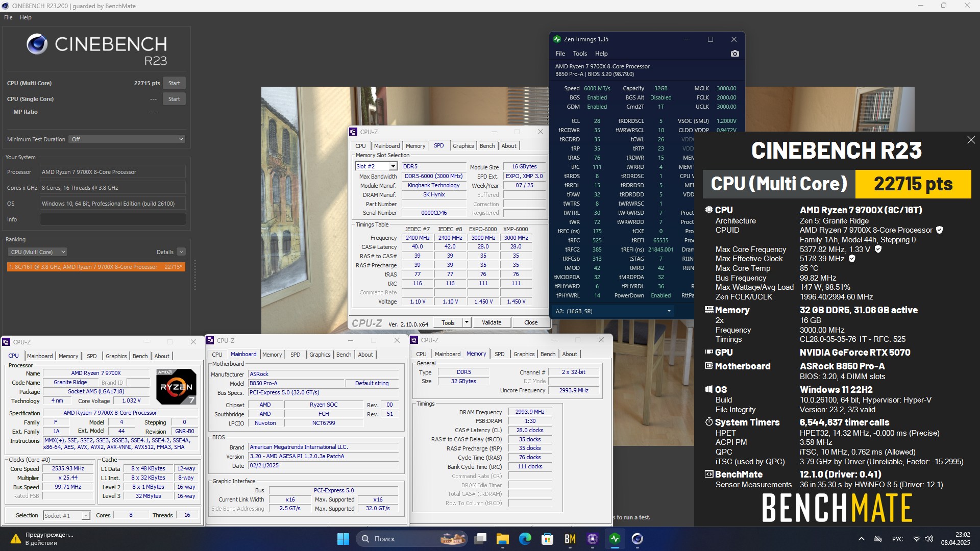Image resolution: width=980 pixels, height=551 pixels.
Task: Click the shield icon beside Max Effective Clock
Action: click(852, 259)
